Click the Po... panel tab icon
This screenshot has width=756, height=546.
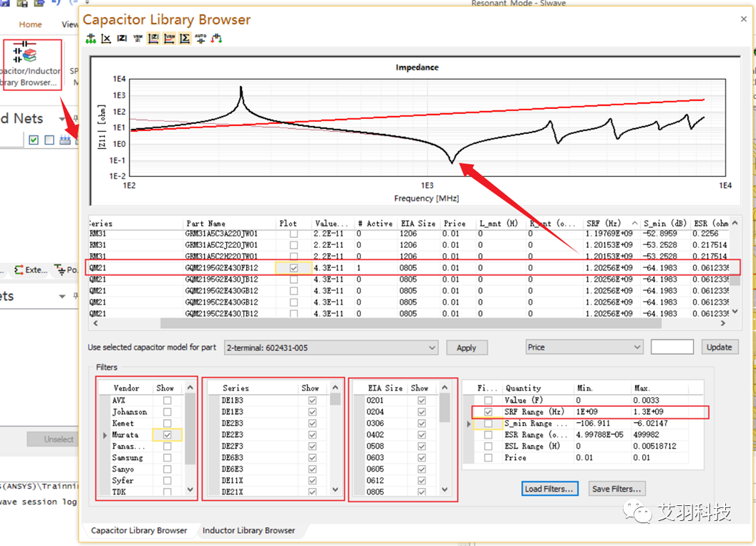[x=60, y=269]
